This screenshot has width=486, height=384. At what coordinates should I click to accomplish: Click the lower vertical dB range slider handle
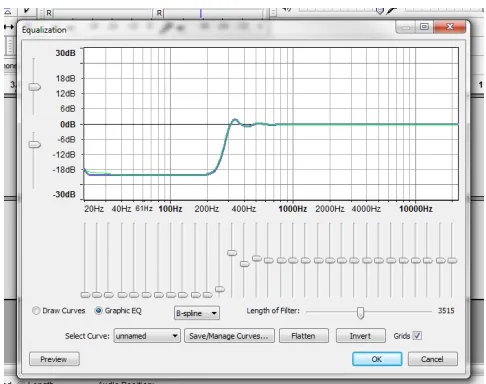point(34,144)
